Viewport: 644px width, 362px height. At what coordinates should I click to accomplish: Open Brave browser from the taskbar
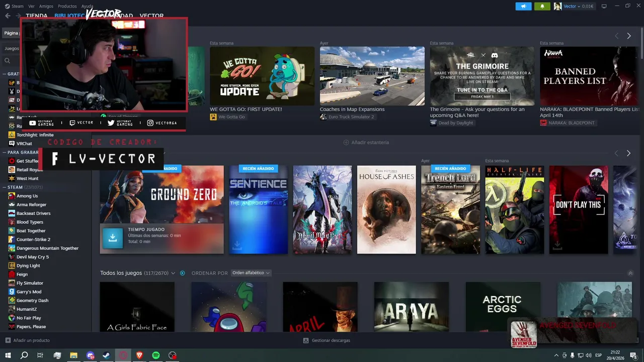pyautogui.click(x=139, y=355)
